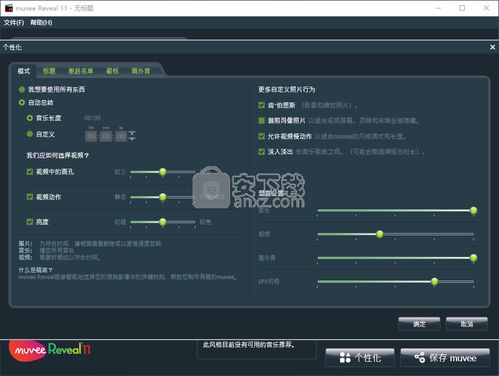Click the 什么是精简？ help text
The width and height of the screenshot is (499, 376).
click(x=36, y=270)
